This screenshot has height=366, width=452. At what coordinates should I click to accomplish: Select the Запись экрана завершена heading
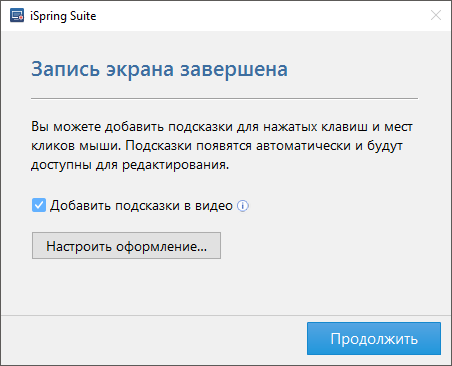pyautogui.click(x=159, y=69)
